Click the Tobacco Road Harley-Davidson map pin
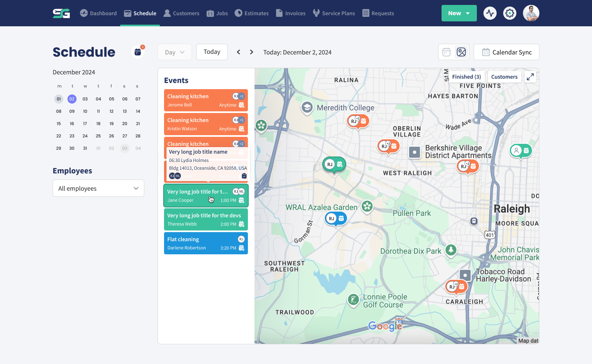 [465, 275]
